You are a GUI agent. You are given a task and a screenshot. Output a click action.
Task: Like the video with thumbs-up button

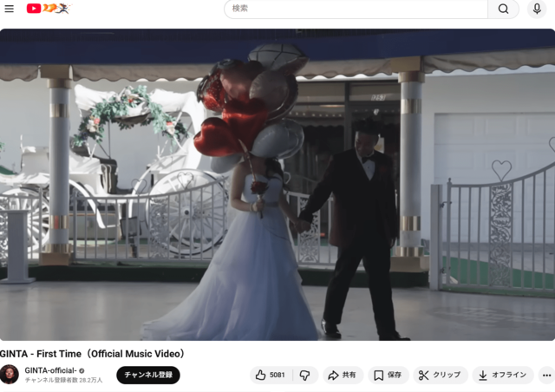coord(261,375)
